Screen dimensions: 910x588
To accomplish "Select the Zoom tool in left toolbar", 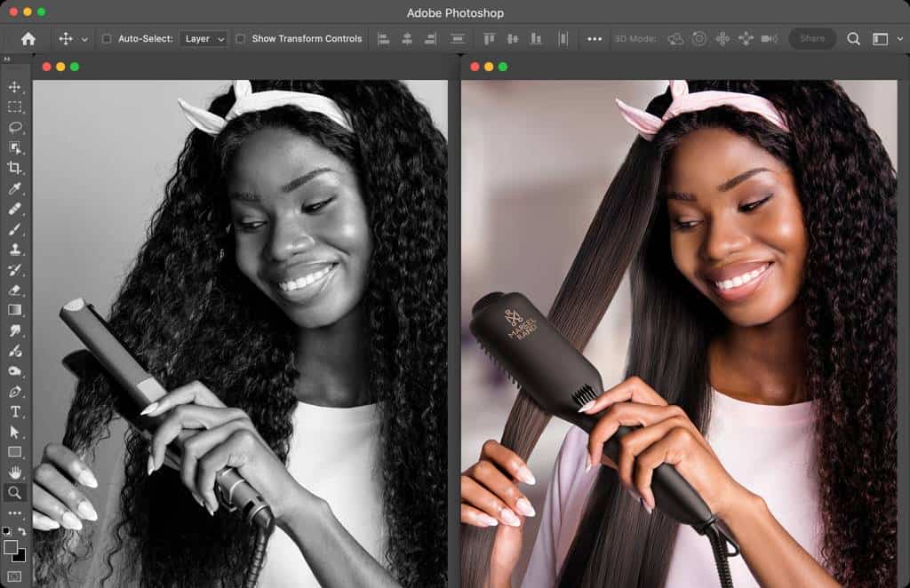I will click(14, 493).
